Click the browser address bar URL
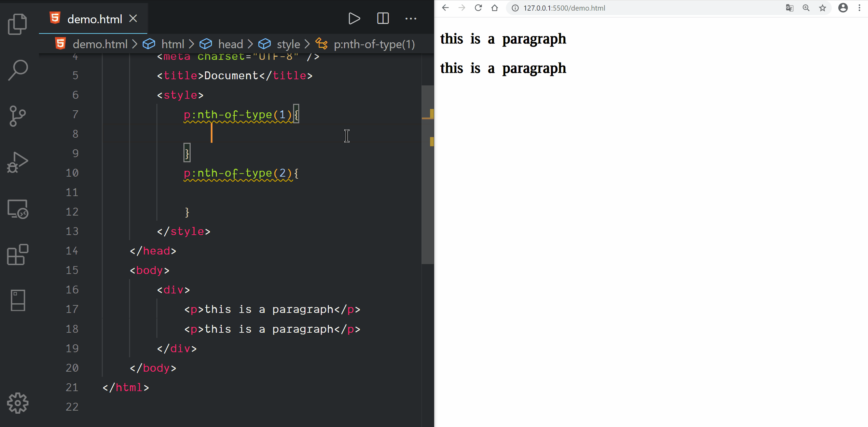 (564, 8)
